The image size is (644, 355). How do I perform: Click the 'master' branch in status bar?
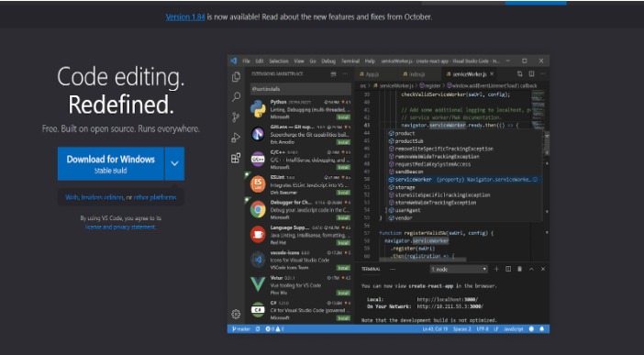[241, 329]
